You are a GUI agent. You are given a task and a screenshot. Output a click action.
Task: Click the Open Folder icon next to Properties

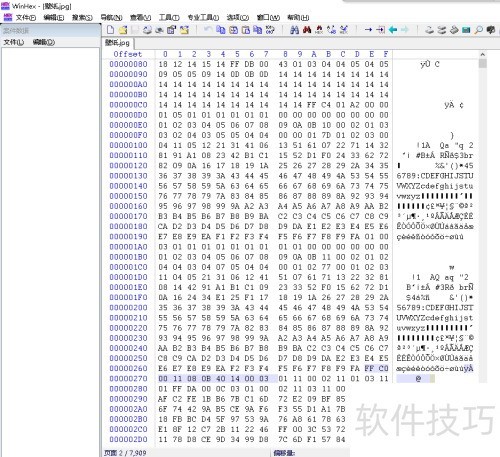coord(184,30)
